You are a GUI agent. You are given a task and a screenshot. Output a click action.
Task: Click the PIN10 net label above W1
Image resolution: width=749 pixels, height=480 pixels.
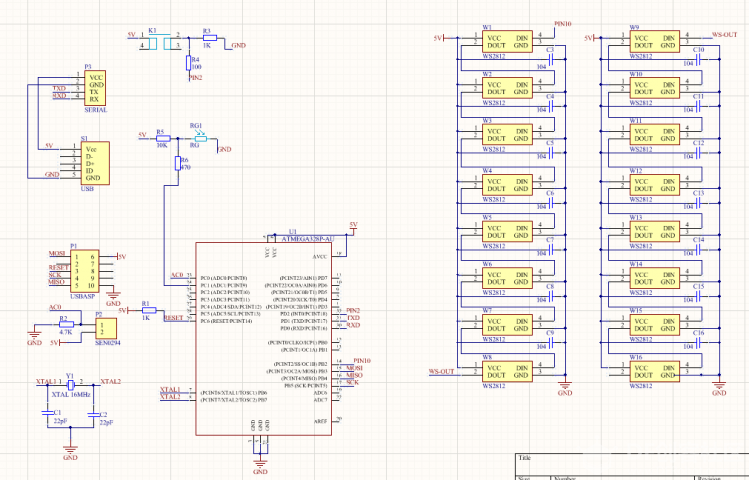(x=563, y=24)
